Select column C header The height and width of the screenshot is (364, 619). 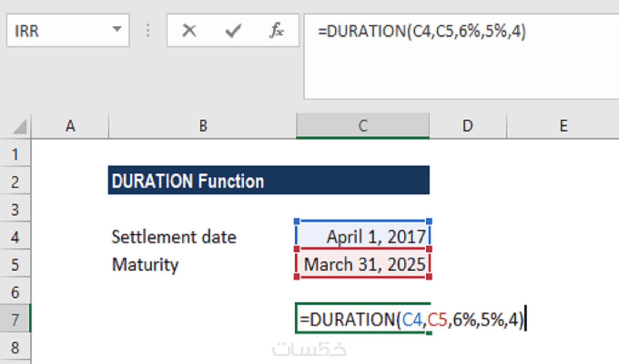[363, 126]
